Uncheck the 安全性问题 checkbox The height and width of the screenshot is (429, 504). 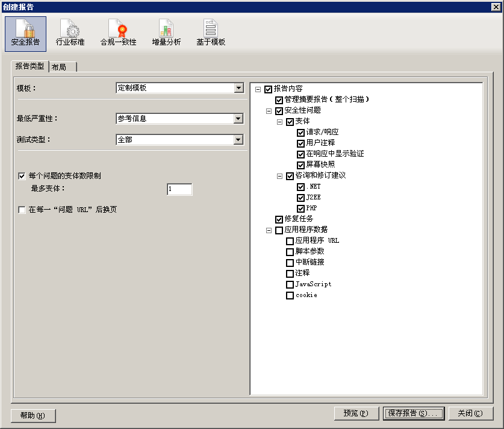pyautogui.click(x=279, y=111)
